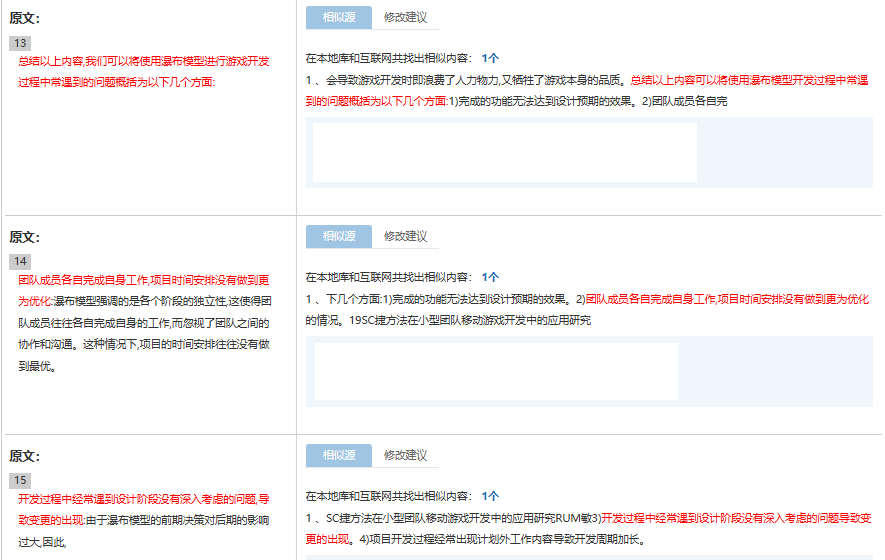Click similar count 1个 in paragraph 15 section
The width and height of the screenshot is (885, 560).
coord(489,495)
